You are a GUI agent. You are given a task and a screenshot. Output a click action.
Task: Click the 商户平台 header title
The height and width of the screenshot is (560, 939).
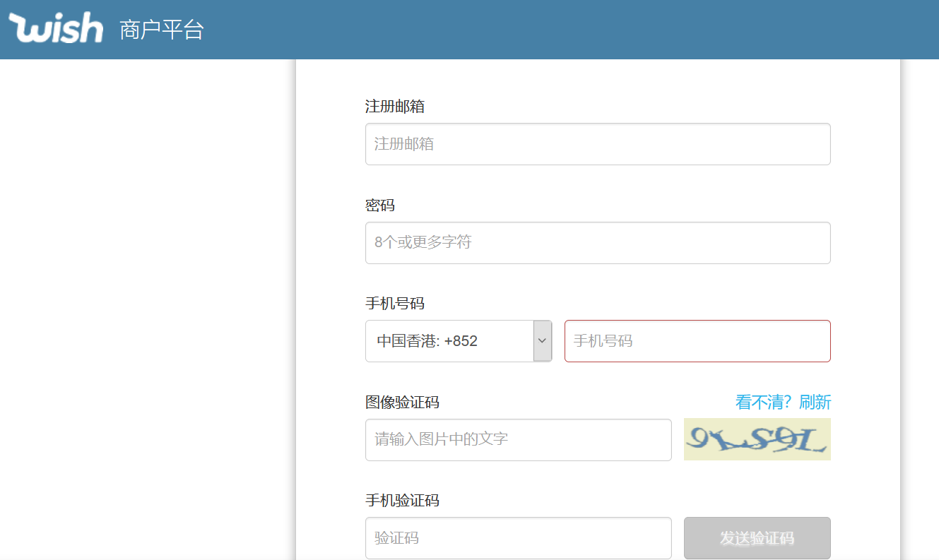(x=162, y=30)
